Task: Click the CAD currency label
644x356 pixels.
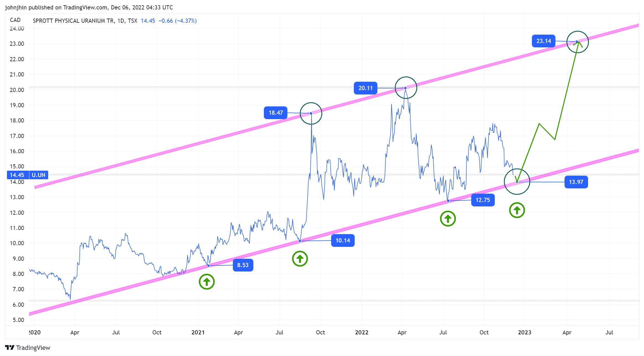Action: click(x=15, y=20)
